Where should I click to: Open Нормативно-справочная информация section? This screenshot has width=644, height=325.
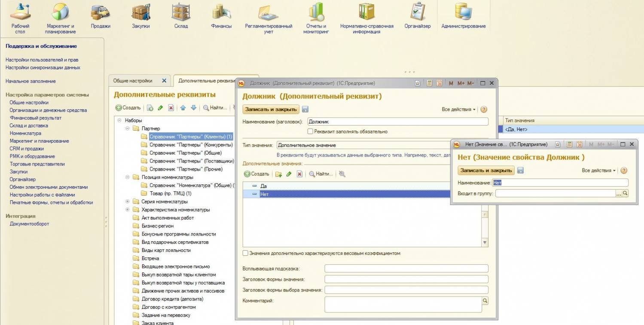pyautogui.click(x=367, y=17)
